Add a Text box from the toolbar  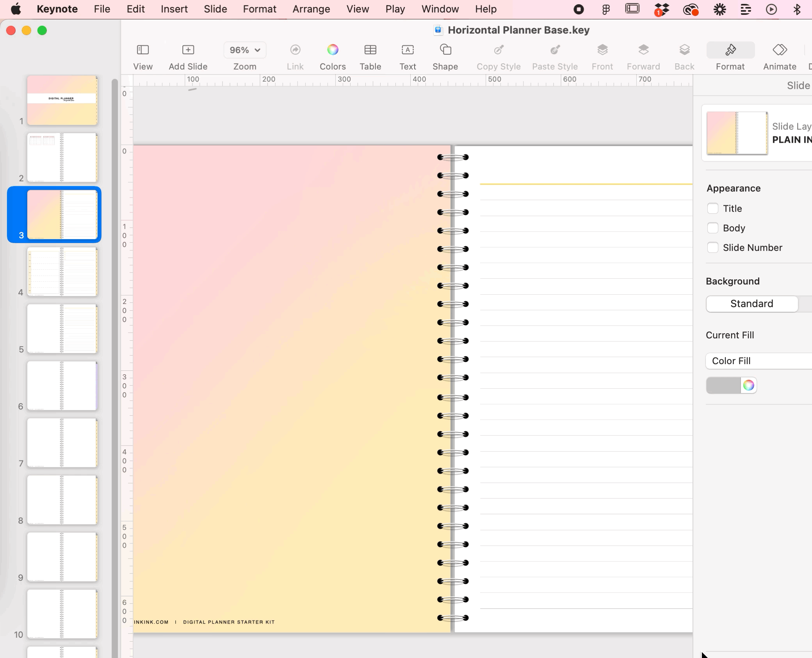(408, 50)
